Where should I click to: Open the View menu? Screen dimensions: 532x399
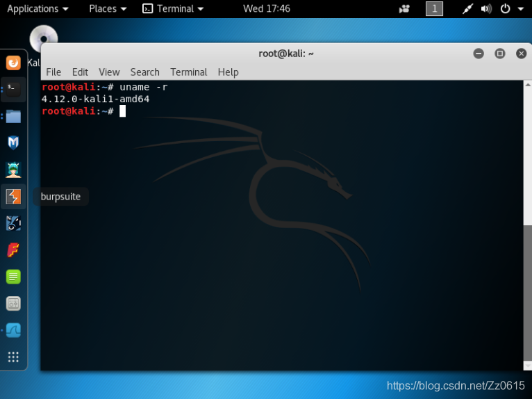109,72
